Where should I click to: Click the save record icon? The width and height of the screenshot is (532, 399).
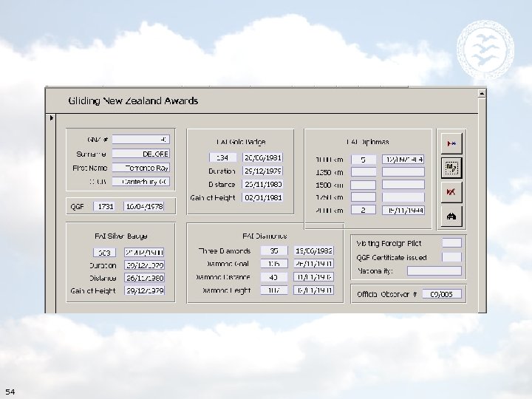(x=451, y=168)
